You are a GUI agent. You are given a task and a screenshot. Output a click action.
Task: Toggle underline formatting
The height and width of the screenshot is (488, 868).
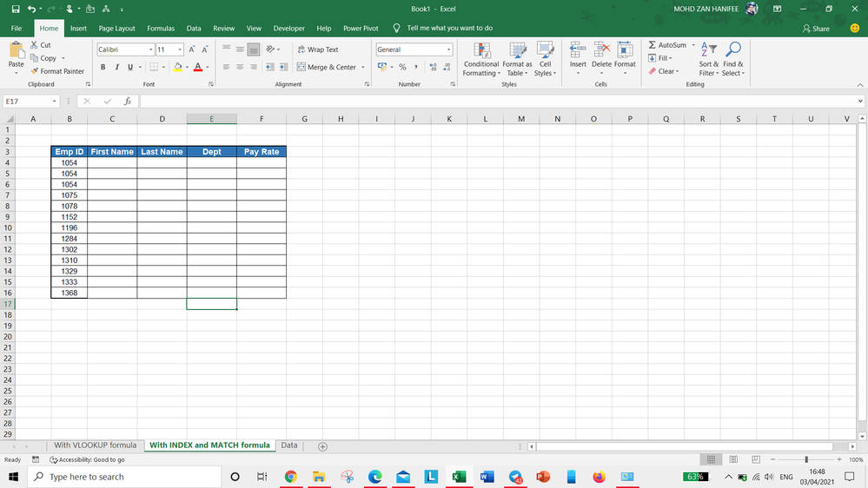tap(130, 67)
